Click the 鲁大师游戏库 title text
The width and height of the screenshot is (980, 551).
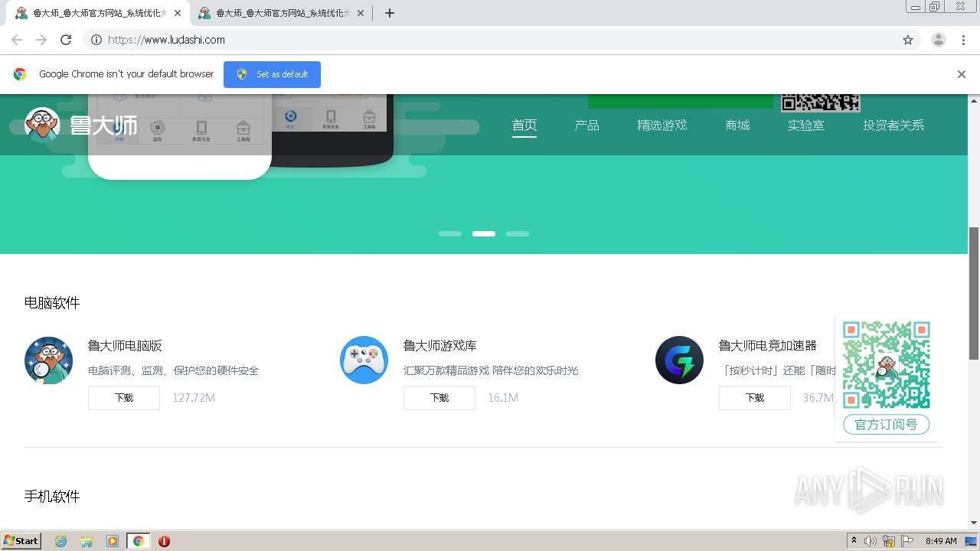click(440, 346)
